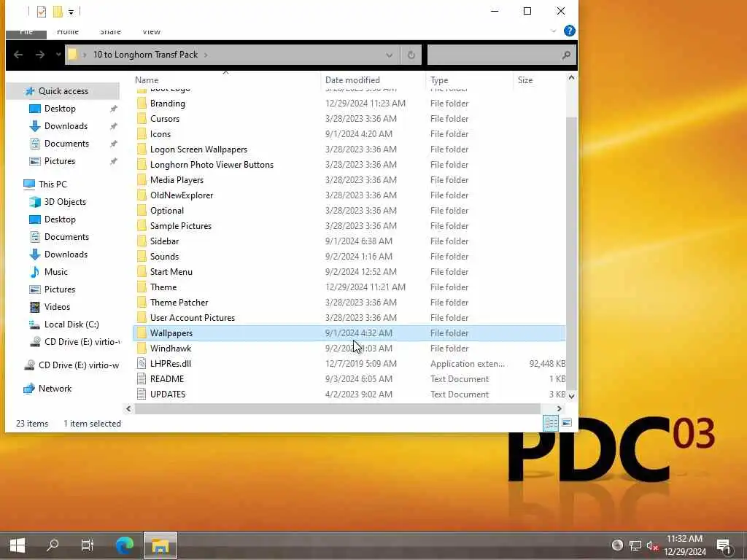Screen dimensions: 747x560
Task: Select the Theme Patcher folder
Action: (179, 303)
